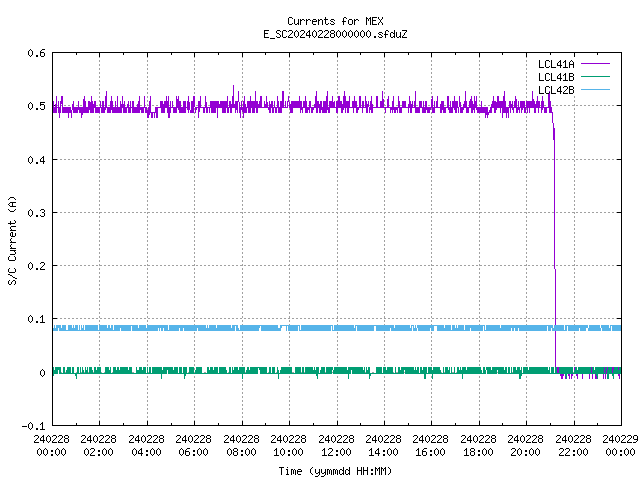This screenshot has width=640, height=480.
Task: Click the x-axis tick label 240228 02:00
Action: click(99, 446)
